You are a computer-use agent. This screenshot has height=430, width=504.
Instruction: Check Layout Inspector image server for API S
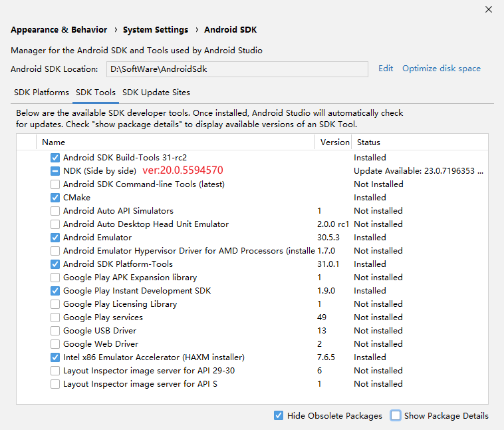pos(55,384)
